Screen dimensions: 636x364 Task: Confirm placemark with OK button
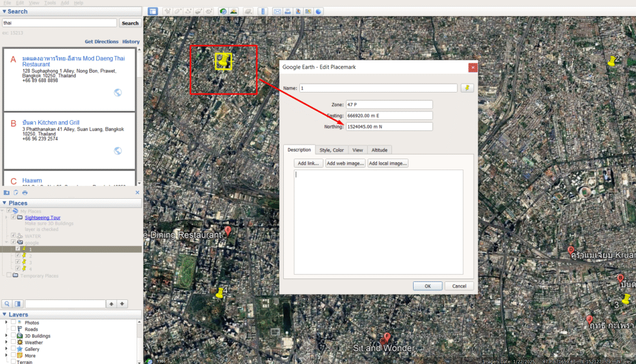click(x=427, y=286)
